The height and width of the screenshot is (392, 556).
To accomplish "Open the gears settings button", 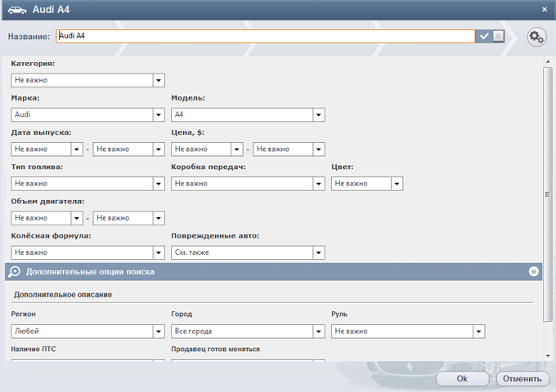I will (536, 37).
